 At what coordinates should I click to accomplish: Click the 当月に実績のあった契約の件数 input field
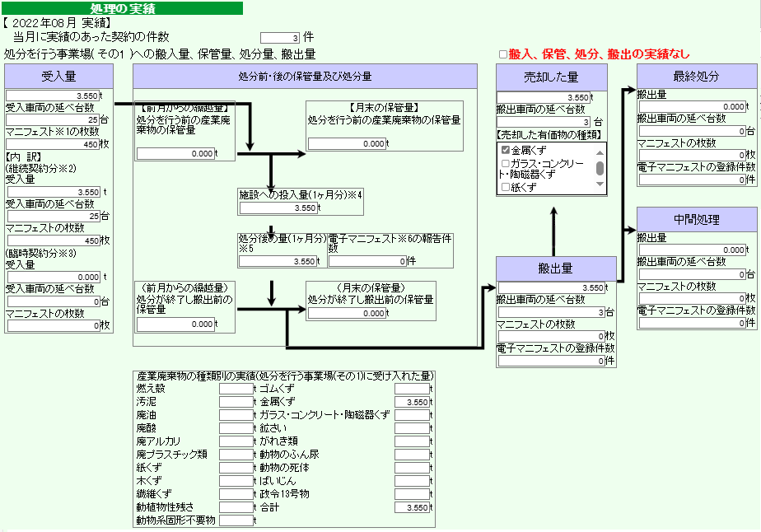click(x=280, y=38)
